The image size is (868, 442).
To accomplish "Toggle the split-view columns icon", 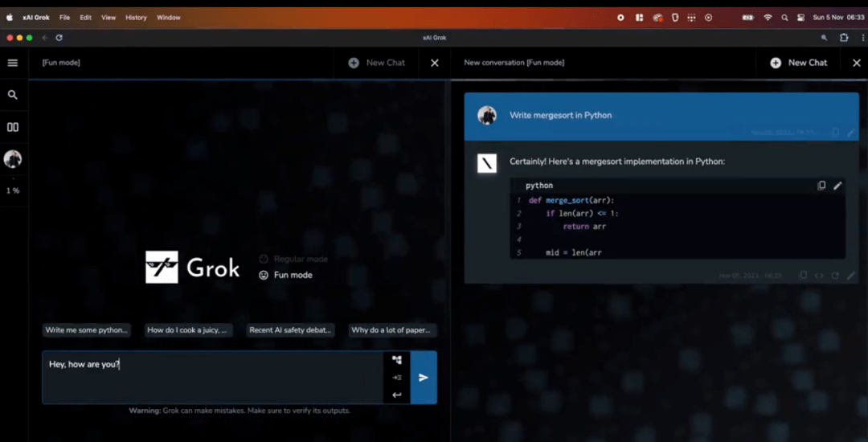I will pos(12,127).
